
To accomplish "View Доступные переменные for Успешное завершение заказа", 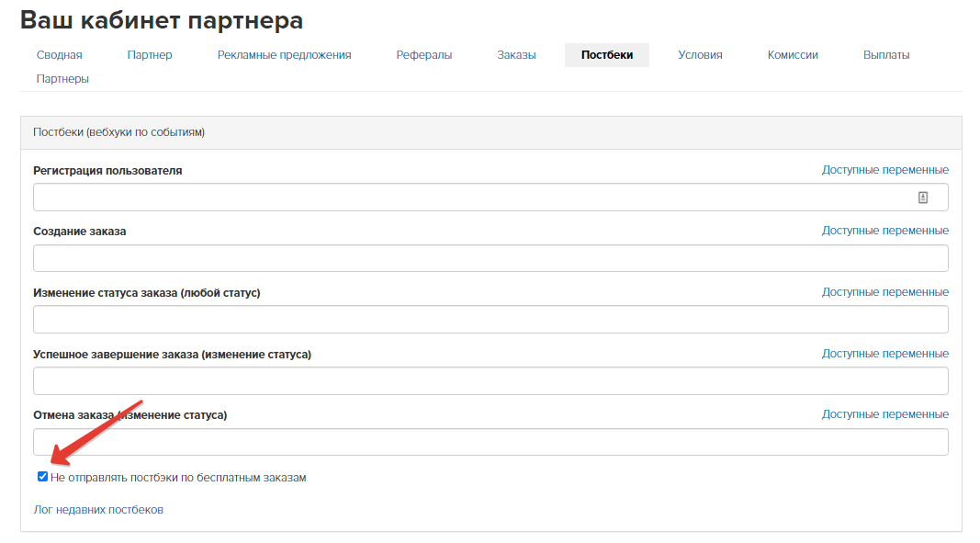I will coord(885,354).
